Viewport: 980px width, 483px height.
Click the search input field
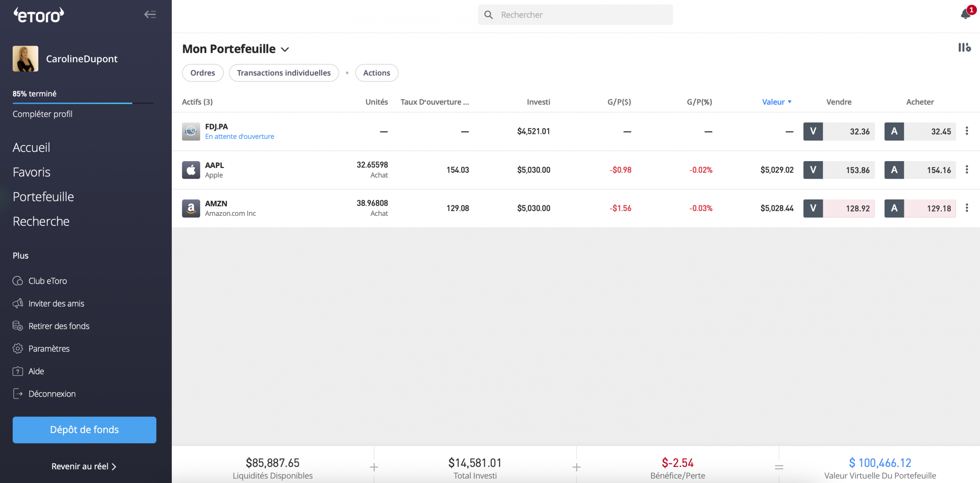point(576,14)
